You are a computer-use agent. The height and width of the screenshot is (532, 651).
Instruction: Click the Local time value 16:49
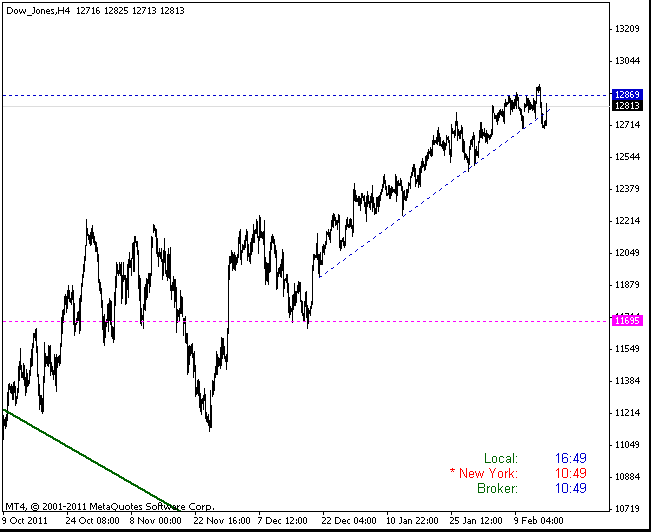click(571, 458)
